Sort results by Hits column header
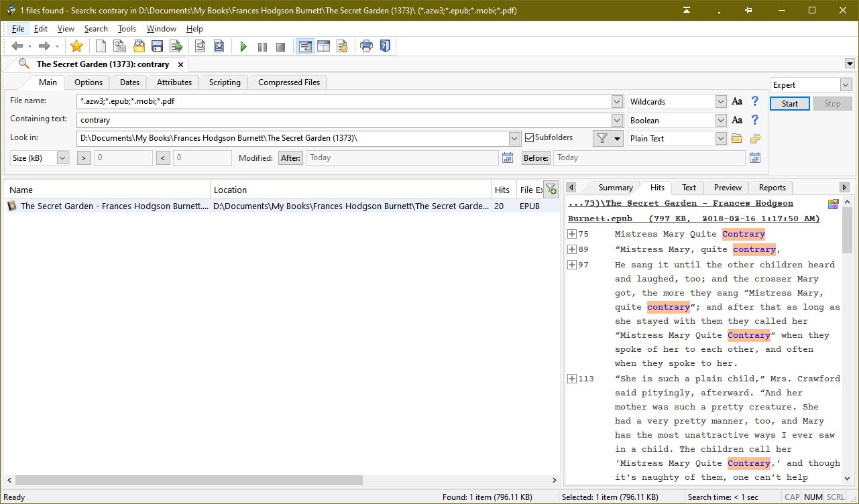Screen dimensions: 859x504 pyautogui.click(x=503, y=190)
